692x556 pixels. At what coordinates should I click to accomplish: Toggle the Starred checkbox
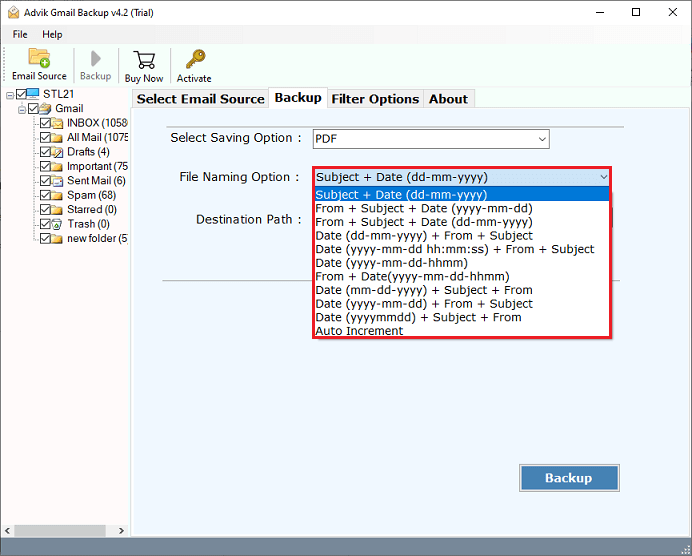click(45, 210)
